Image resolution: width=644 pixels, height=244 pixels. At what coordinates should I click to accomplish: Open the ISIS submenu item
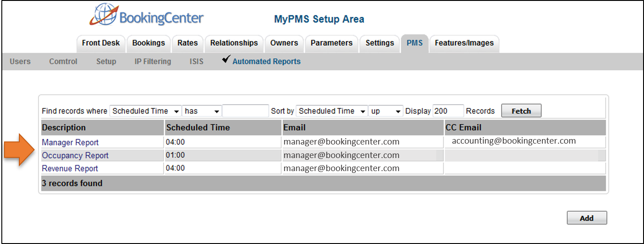coord(197,62)
